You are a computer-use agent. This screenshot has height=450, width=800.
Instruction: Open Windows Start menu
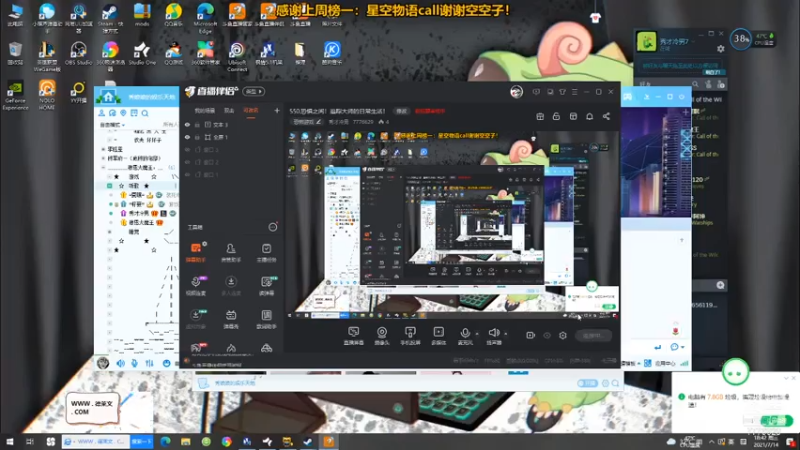pos(9,442)
